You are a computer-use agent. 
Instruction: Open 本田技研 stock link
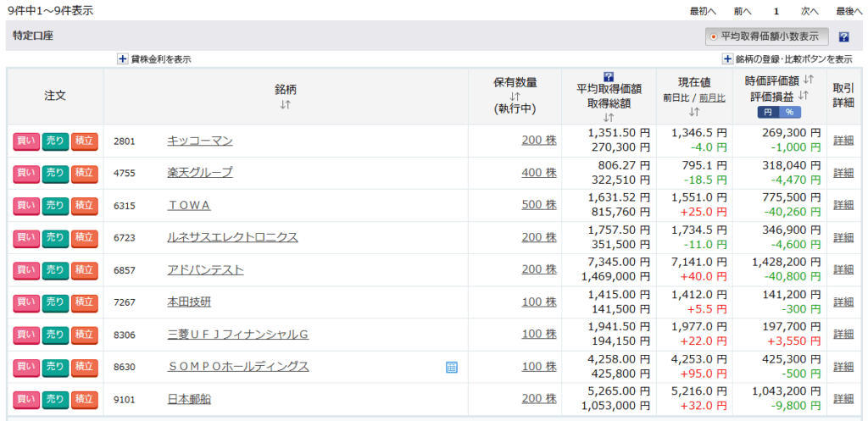tap(189, 302)
